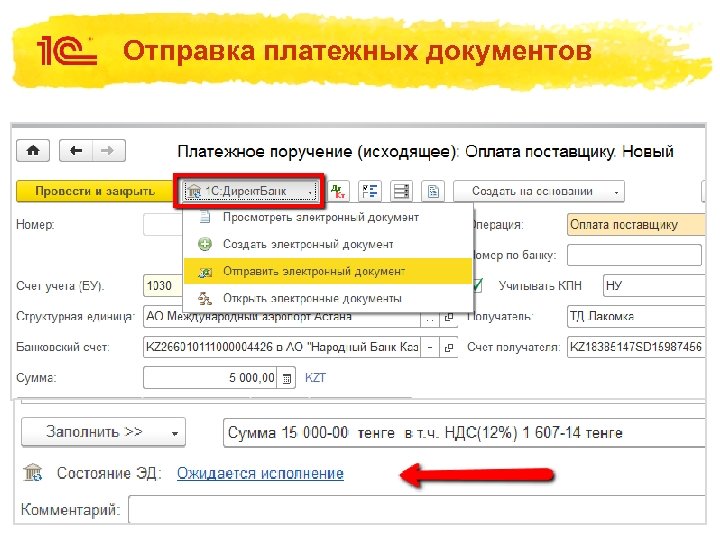This screenshot has height=540, width=720.
Task: Click the Банковский счет field
Action: tap(282, 348)
